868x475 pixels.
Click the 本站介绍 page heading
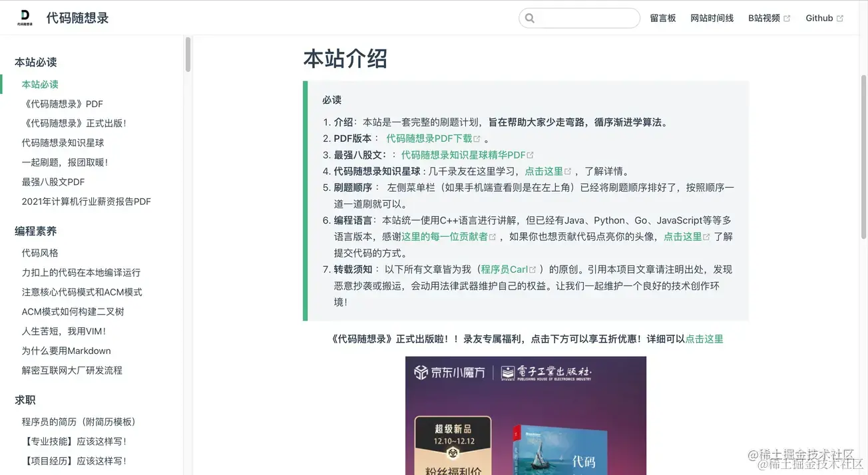click(x=345, y=59)
